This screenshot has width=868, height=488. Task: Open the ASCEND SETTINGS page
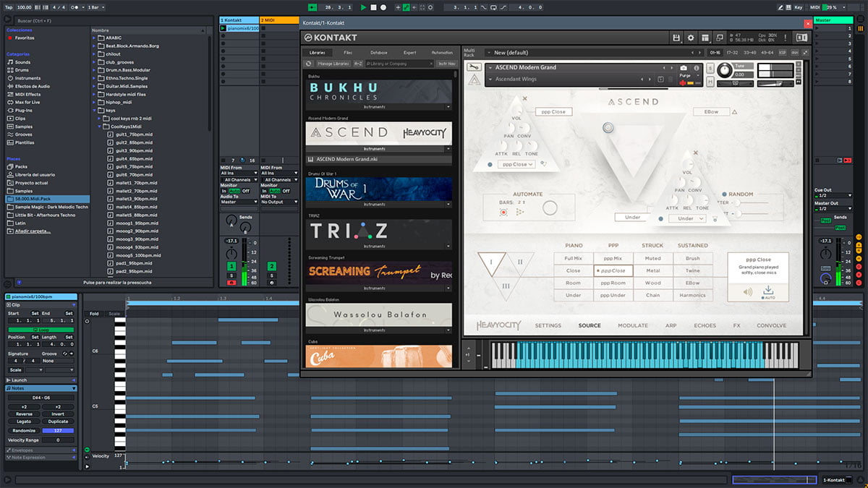click(548, 325)
